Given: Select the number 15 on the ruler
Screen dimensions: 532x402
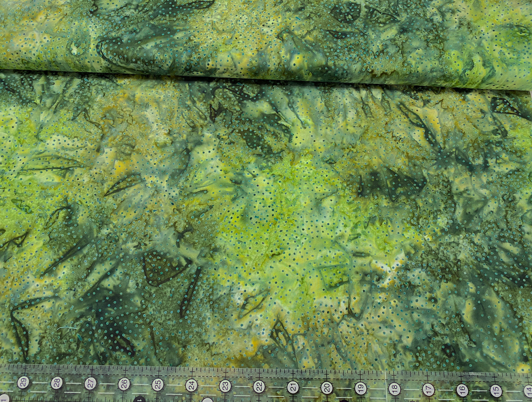Looking at the screenshot, I should [x=496, y=390].
